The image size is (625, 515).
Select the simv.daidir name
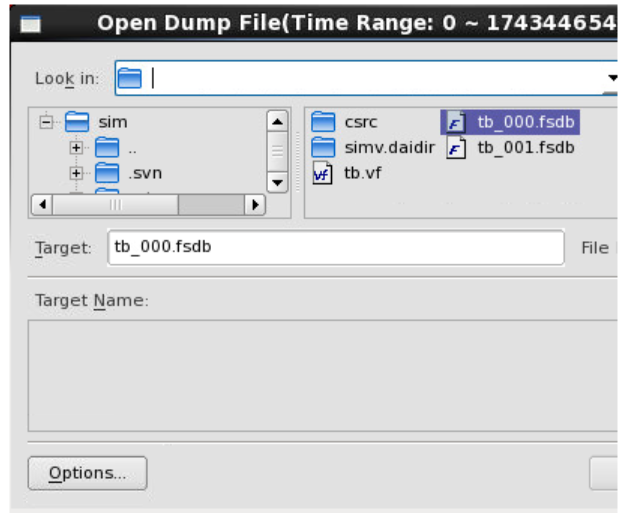click(389, 148)
